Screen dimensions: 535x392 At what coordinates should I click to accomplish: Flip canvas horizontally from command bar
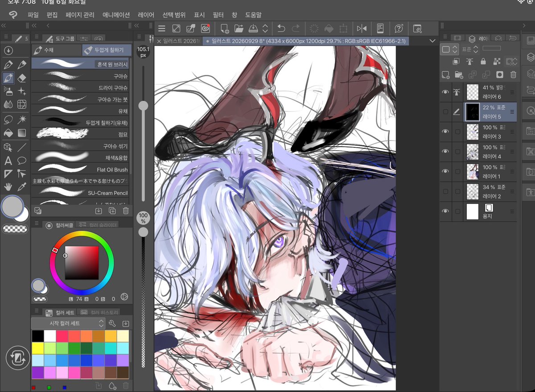(361, 29)
